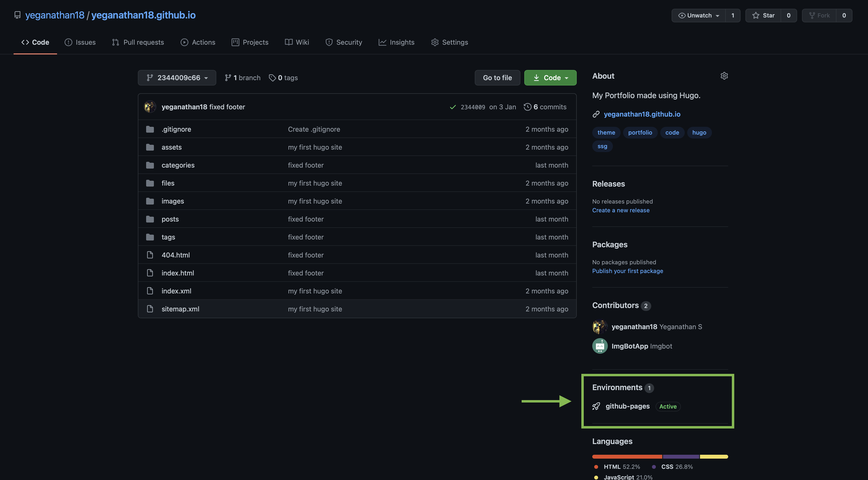This screenshot has height=480, width=868.
Task: Open the Projects tab
Action: pos(250,42)
